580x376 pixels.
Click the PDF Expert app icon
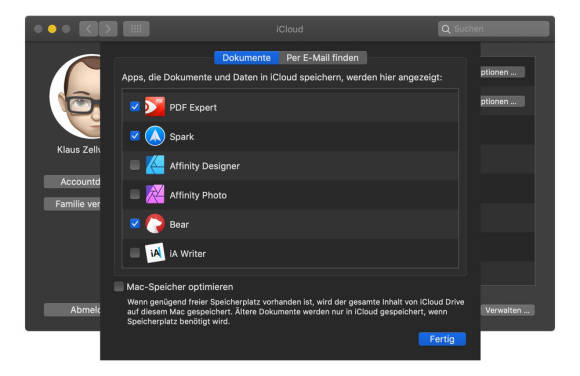click(155, 107)
